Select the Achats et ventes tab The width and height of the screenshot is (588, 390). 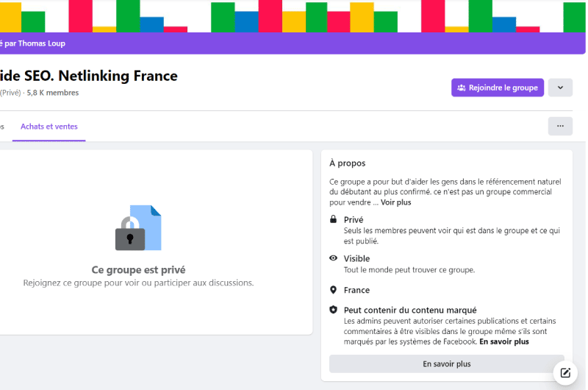[49, 127]
